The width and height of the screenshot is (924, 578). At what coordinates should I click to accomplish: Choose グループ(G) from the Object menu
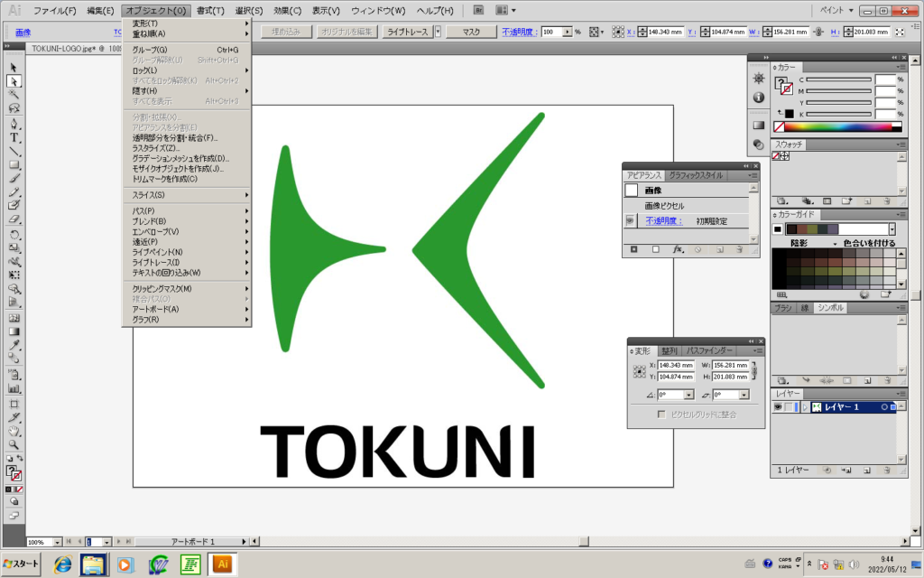pos(186,50)
